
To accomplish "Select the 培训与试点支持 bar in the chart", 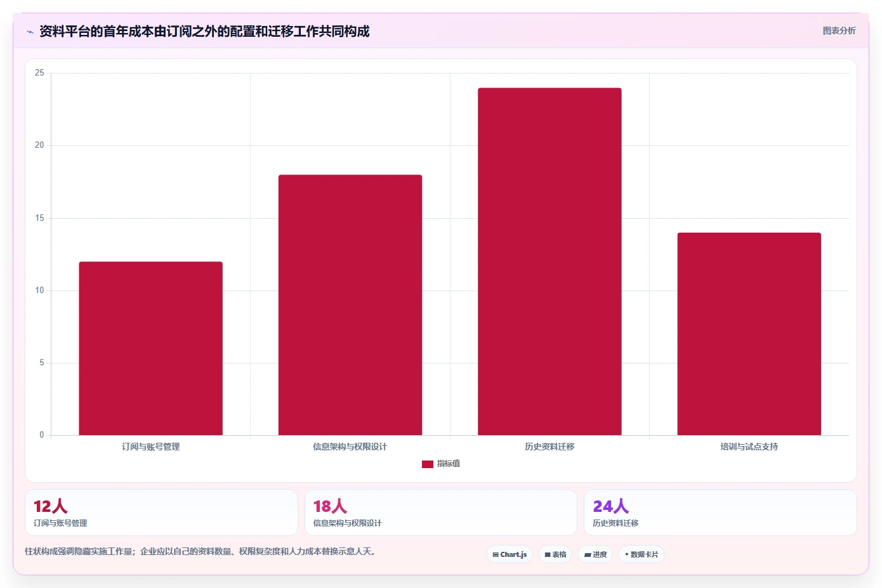I will [x=749, y=334].
